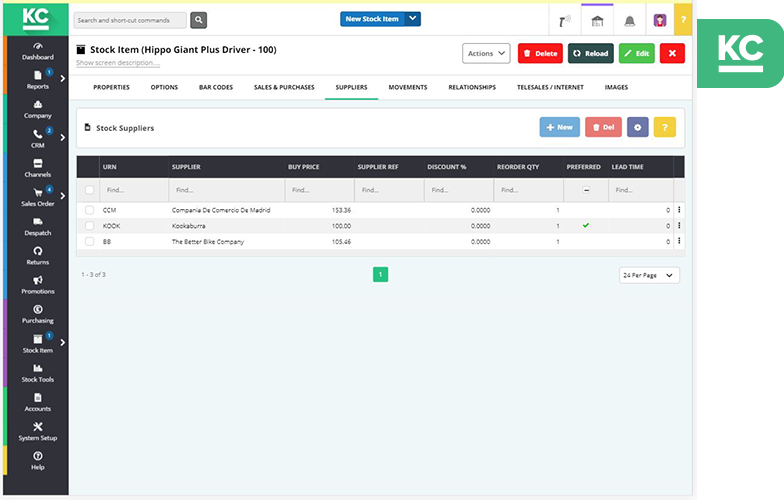This screenshot has width=784, height=500.
Task: Open row menu for Compania De Comercio De Madrid
Action: (679, 210)
